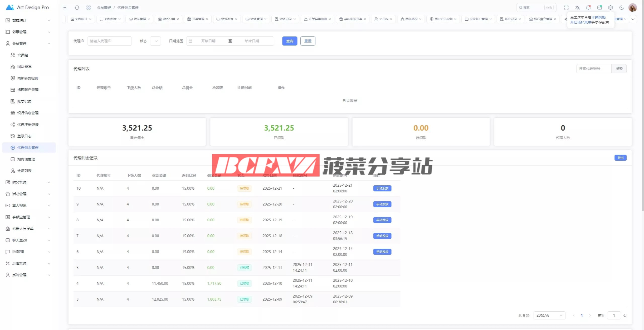644x330 pixels.
Task: Open language translation switcher icon
Action: coord(577,8)
